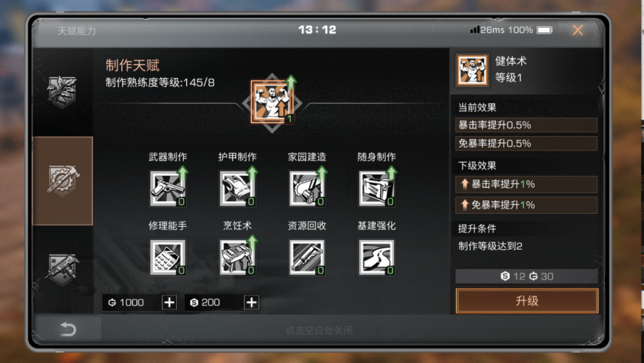Click the 12 / 30 upgrade cost bar
644x363 pixels.
coord(527,276)
